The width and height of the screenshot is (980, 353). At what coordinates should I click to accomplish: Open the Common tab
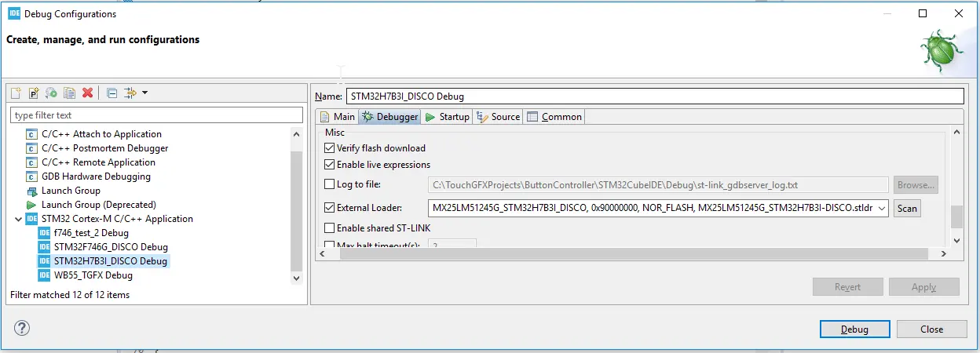(554, 117)
